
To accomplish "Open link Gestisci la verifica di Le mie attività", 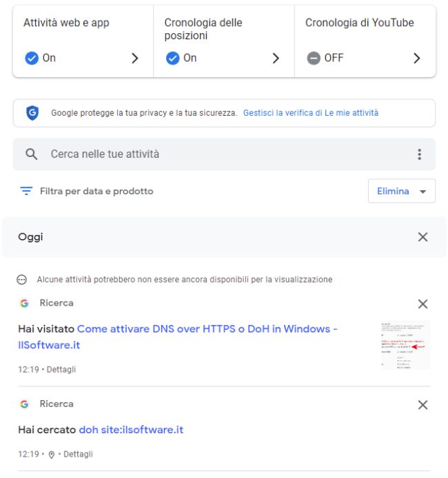I will click(x=310, y=113).
